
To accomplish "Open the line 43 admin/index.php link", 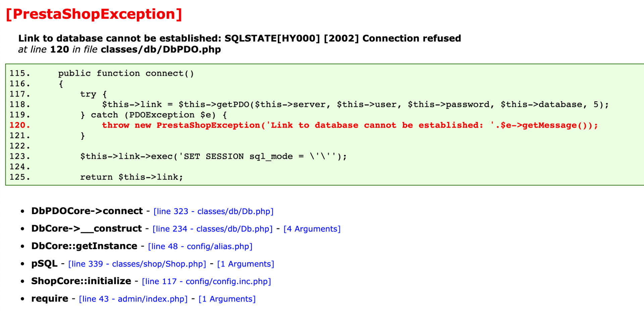I will 133,299.
